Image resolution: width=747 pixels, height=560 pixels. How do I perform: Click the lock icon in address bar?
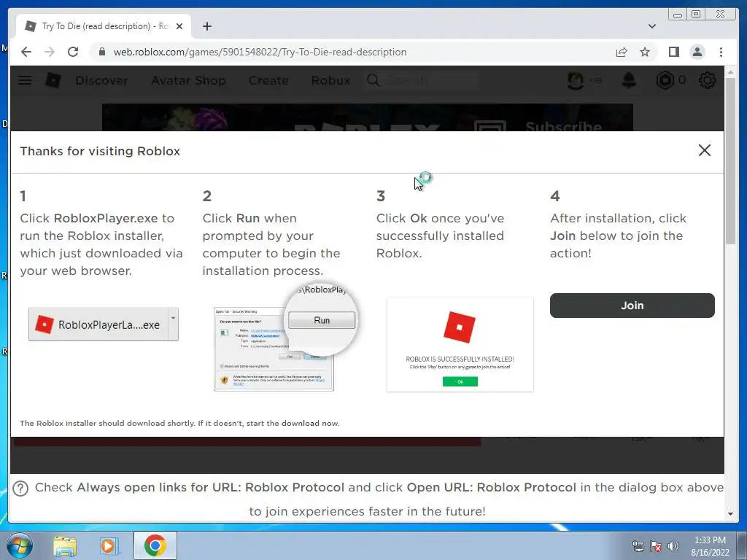pos(101,52)
